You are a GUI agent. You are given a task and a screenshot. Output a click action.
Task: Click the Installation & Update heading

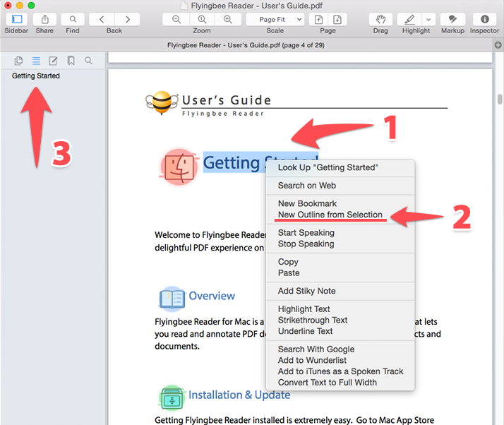coord(239,395)
